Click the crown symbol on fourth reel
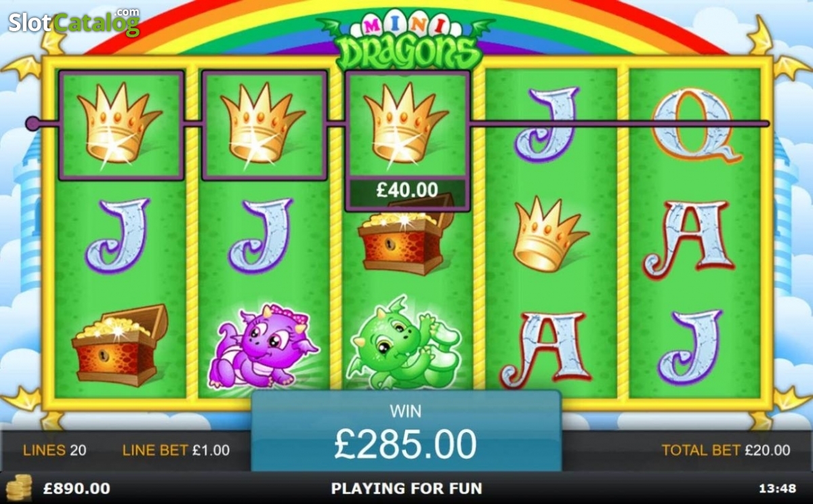813x504 pixels. pos(549,234)
